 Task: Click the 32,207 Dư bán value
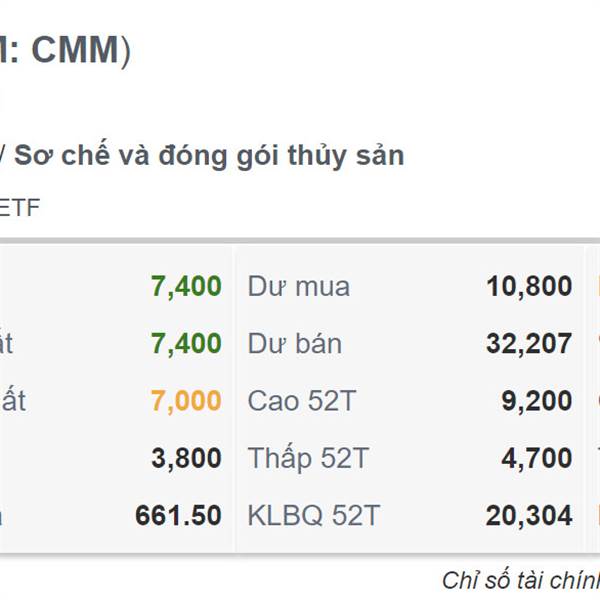click(529, 343)
